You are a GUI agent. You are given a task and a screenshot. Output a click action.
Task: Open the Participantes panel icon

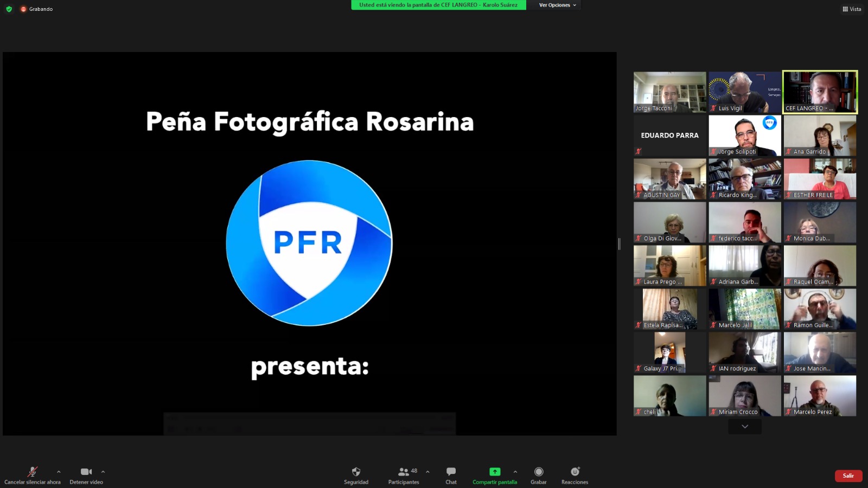click(404, 472)
